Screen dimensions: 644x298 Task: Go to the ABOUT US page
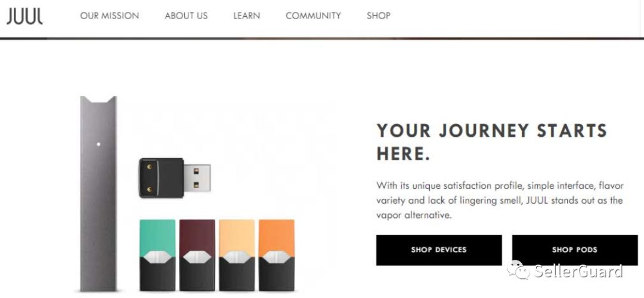[186, 16]
